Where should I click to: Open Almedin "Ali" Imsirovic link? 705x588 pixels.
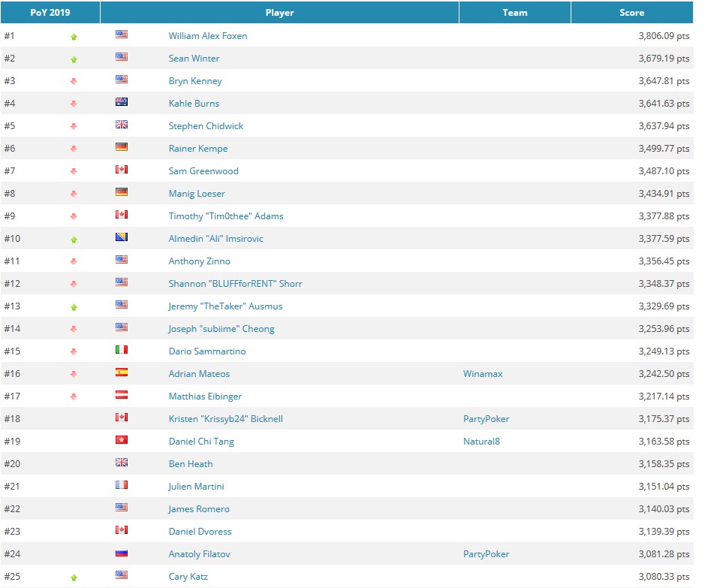click(x=215, y=239)
